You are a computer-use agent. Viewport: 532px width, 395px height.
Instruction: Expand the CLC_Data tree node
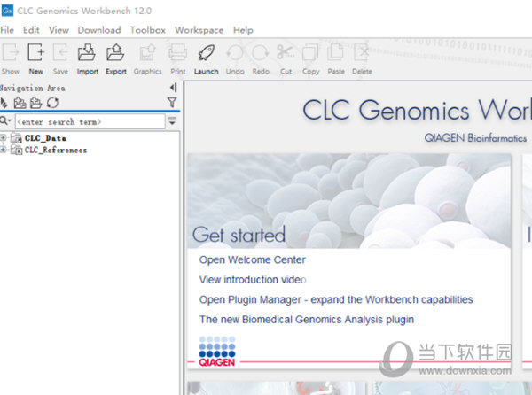3,138
